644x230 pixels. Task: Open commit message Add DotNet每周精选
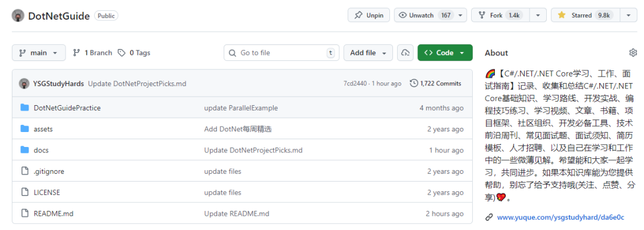(x=238, y=129)
